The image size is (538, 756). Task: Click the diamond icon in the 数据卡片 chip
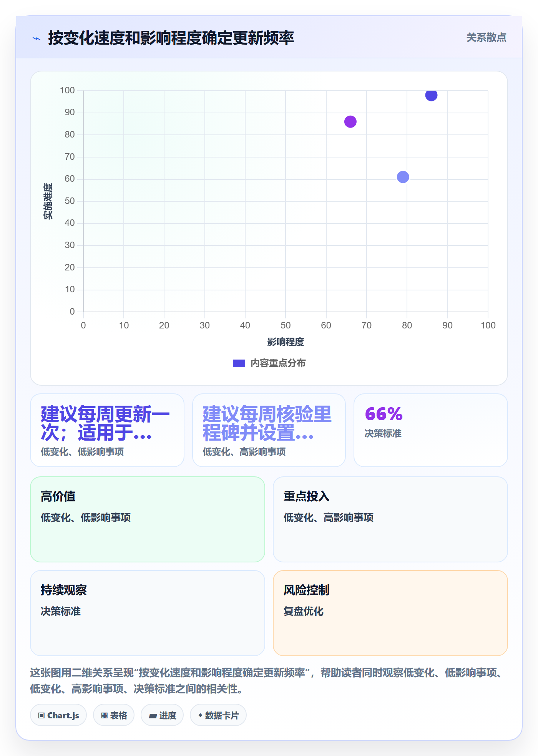pyautogui.click(x=200, y=715)
